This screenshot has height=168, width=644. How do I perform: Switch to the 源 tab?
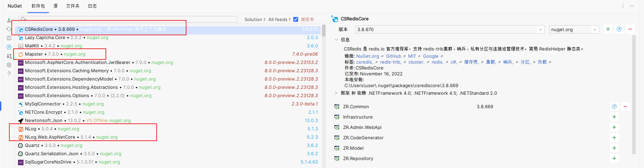pyautogui.click(x=55, y=6)
